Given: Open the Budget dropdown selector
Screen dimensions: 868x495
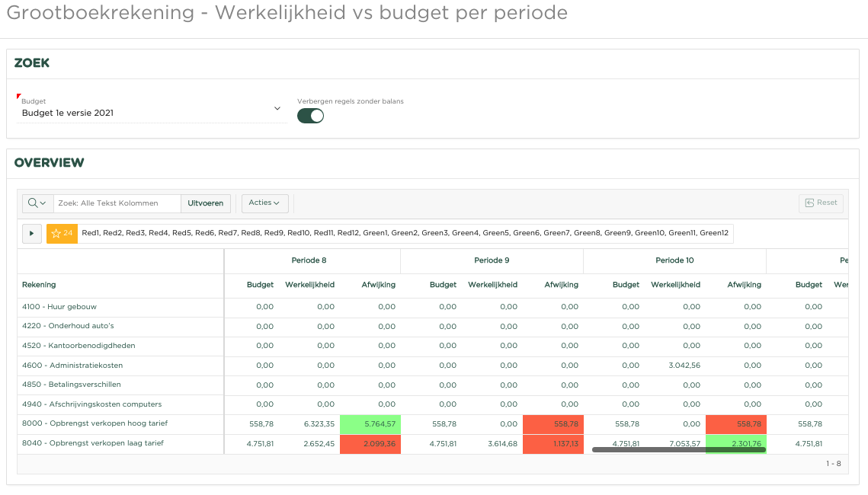Looking at the screenshot, I should tap(152, 113).
